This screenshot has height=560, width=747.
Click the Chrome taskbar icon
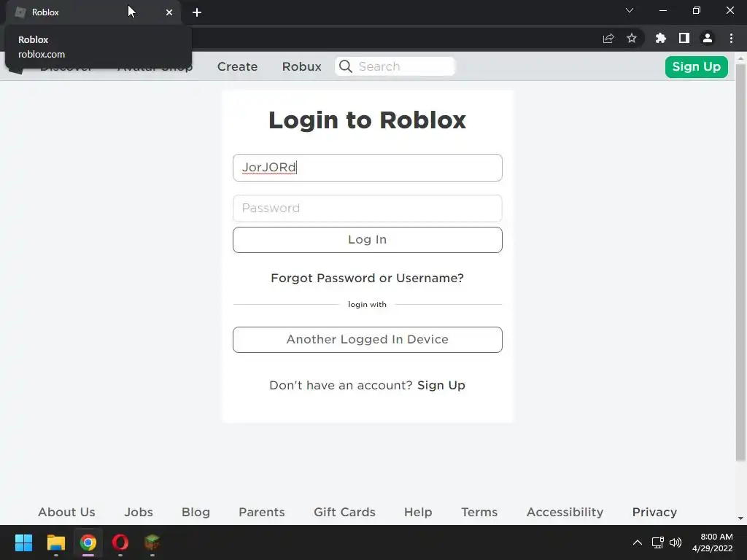[x=88, y=542]
